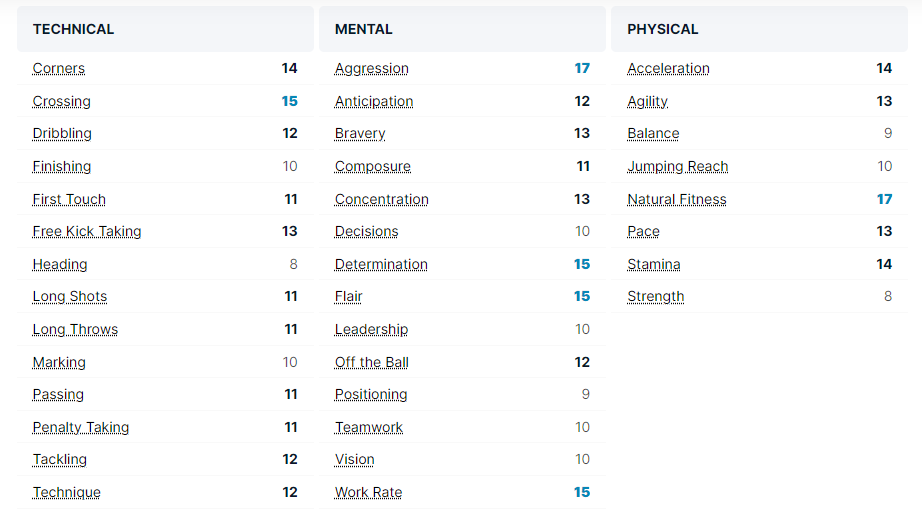Click the Strength rating value 8
The width and height of the screenshot is (922, 522).
[888, 297]
